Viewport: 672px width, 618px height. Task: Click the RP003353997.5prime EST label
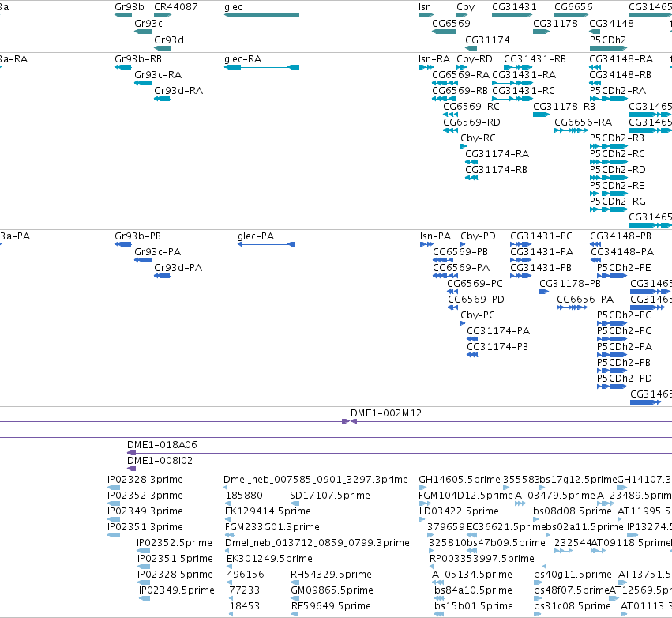482,559
